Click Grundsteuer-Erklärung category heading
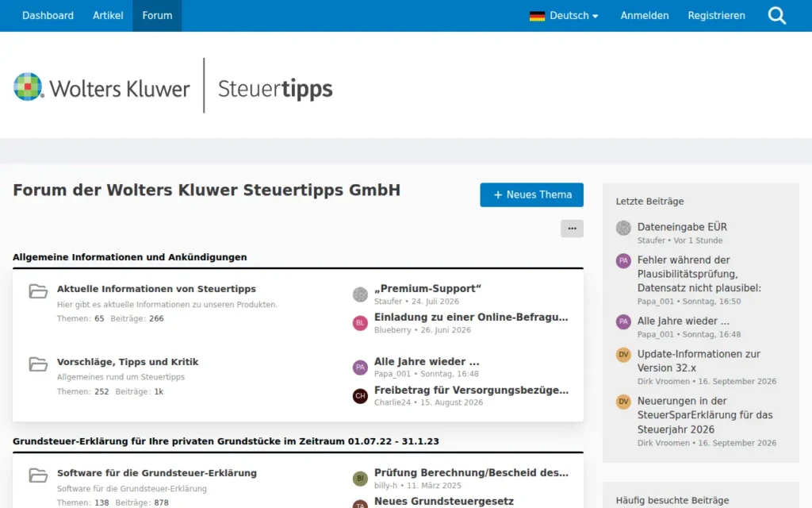 pos(226,441)
